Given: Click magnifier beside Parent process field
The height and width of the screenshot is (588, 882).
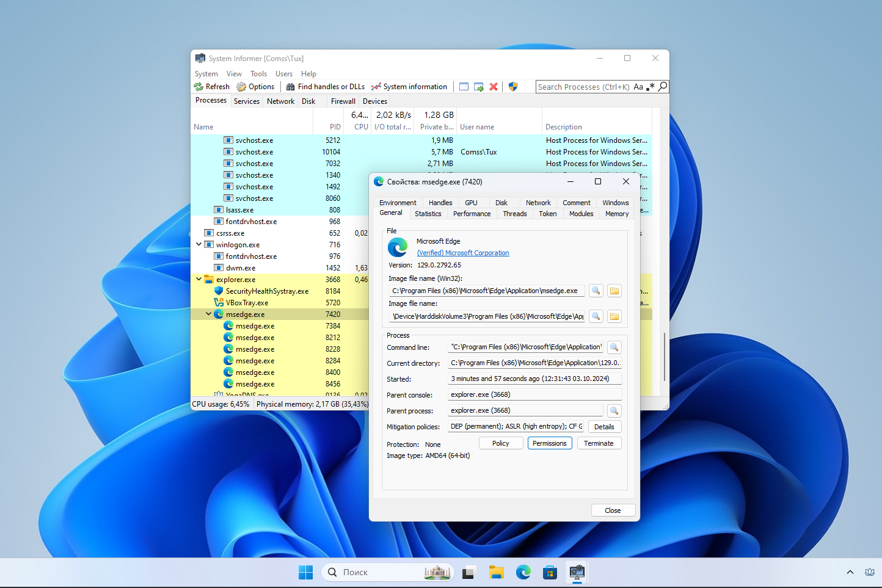Looking at the screenshot, I should click(x=614, y=411).
